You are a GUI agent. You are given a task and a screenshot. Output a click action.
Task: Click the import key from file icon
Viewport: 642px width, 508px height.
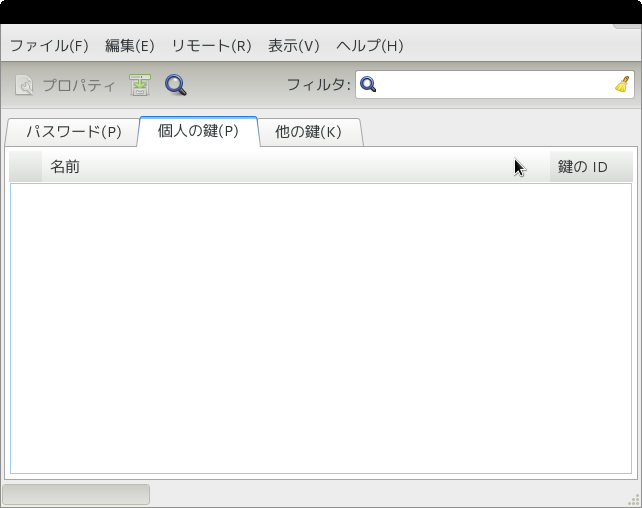point(140,85)
